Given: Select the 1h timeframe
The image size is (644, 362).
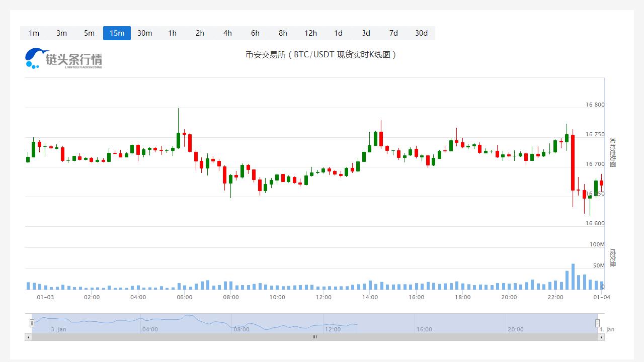Looking at the screenshot, I should pos(172,33).
